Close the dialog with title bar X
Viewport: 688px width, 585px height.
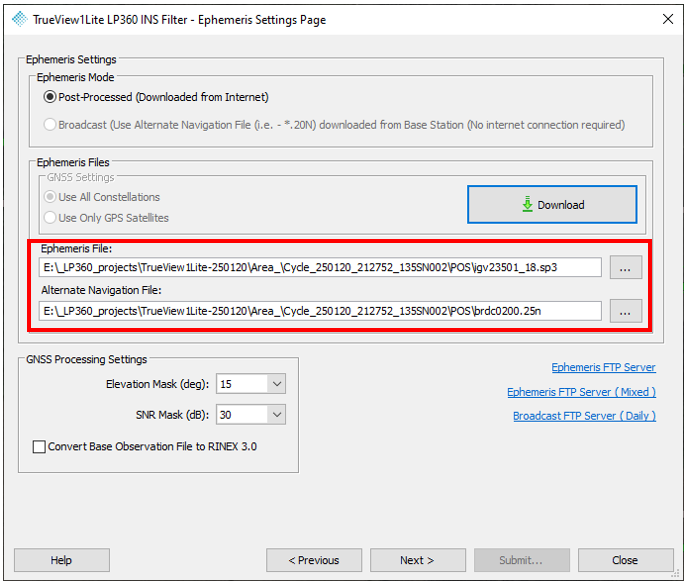[668, 19]
